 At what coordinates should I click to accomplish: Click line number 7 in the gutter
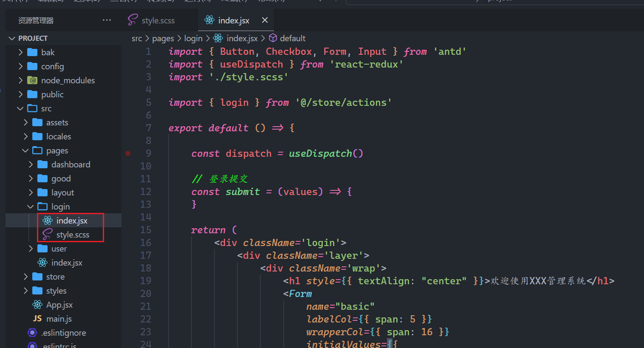coord(149,128)
